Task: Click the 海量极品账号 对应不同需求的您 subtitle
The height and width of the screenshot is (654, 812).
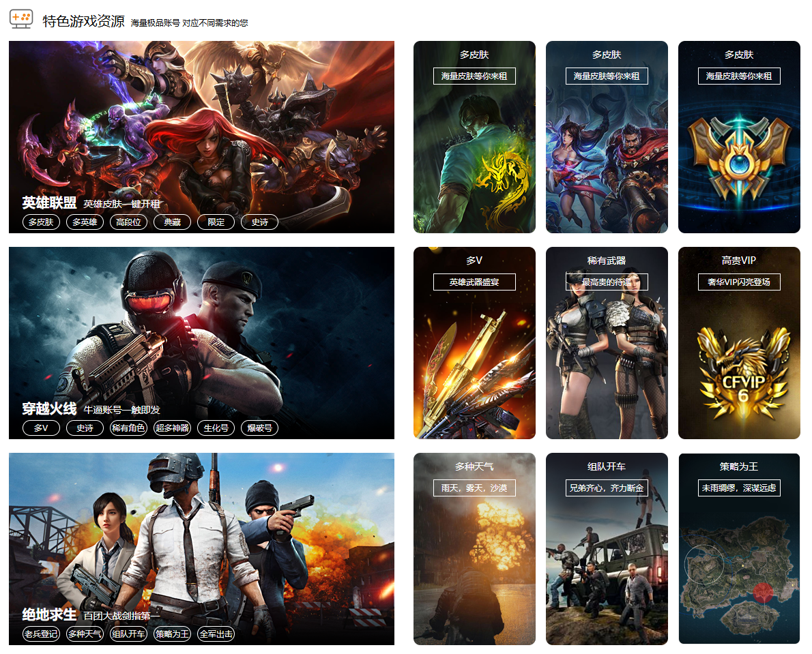Action: tap(189, 23)
